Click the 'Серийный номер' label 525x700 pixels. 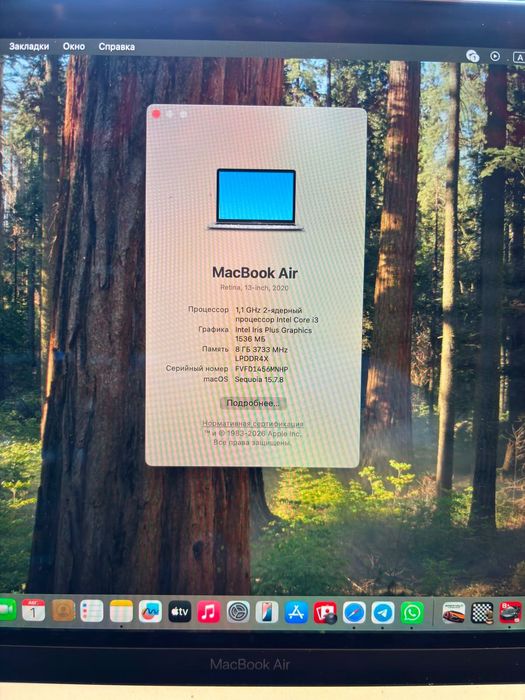[197, 368]
